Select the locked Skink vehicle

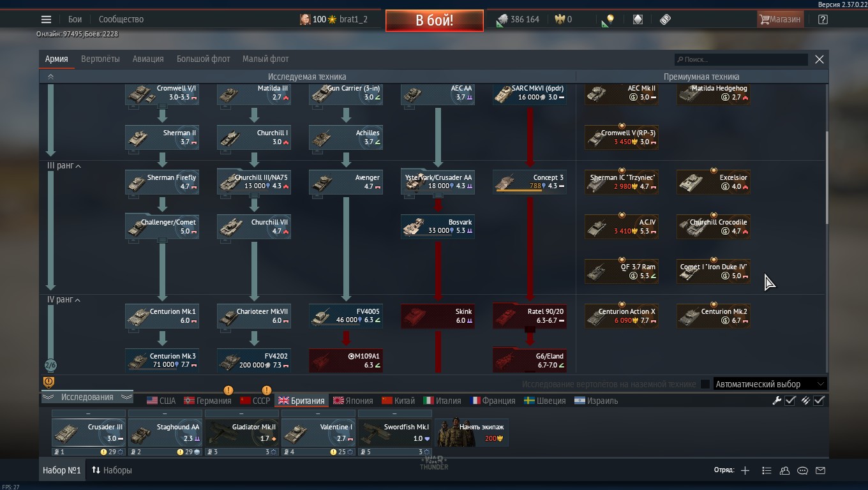(438, 316)
